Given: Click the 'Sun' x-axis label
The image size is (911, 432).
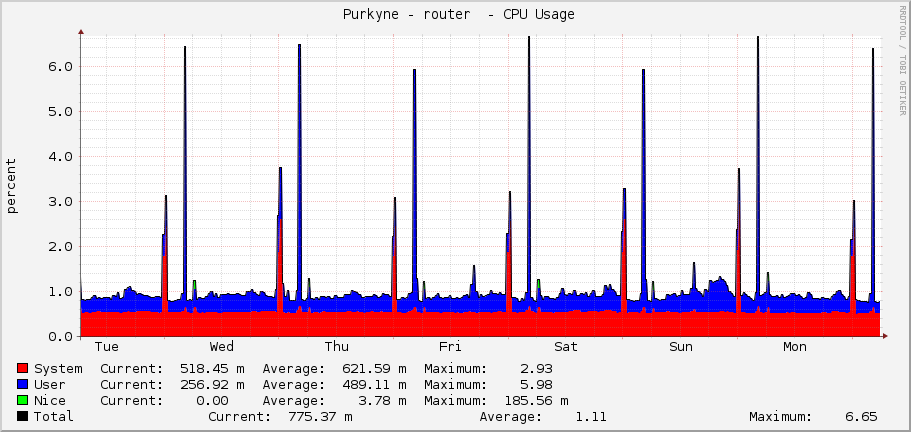Looking at the screenshot, I should [x=680, y=347].
